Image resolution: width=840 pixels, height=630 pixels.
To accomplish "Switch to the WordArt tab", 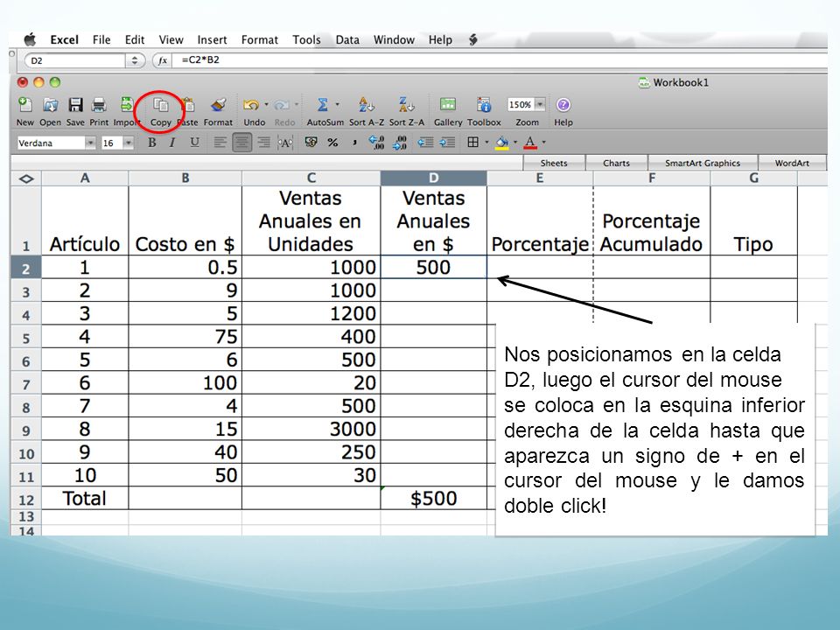I will click(x=792, y=163).
